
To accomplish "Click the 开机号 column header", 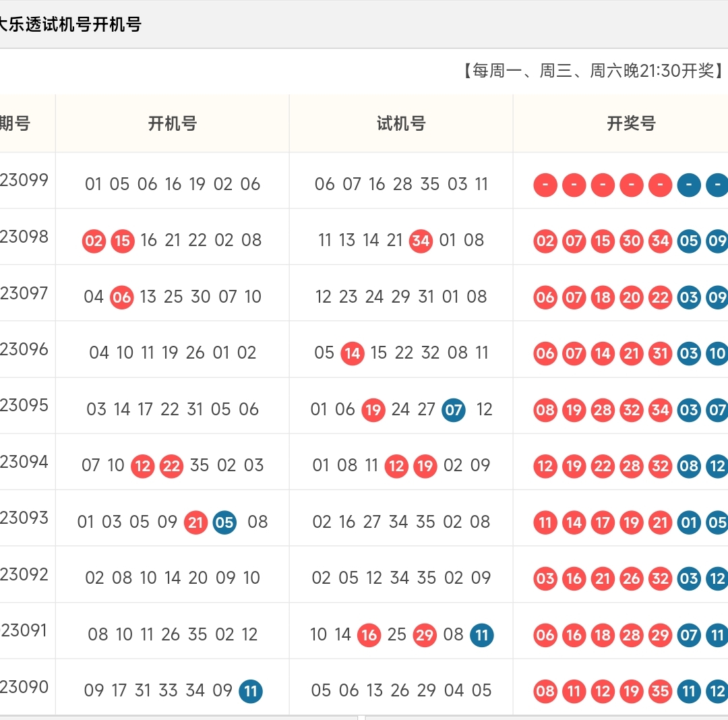I will [173, 123].
